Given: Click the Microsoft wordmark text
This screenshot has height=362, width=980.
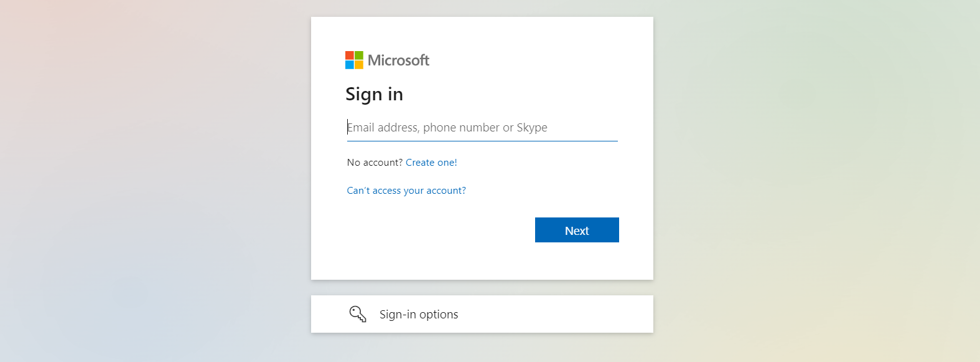Looking at the screenshot, I should 398,60.
